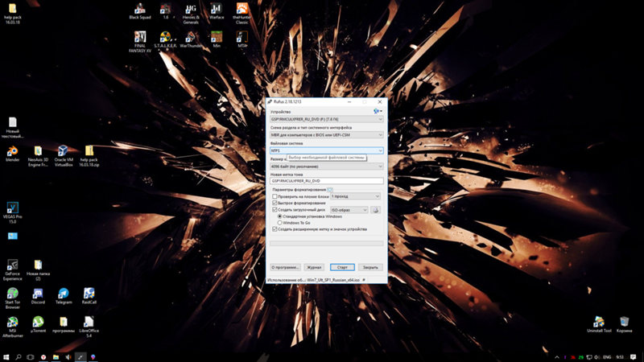This screenshot has width=644, height=362.
Task: Open the notification action center
Action: 634,357
